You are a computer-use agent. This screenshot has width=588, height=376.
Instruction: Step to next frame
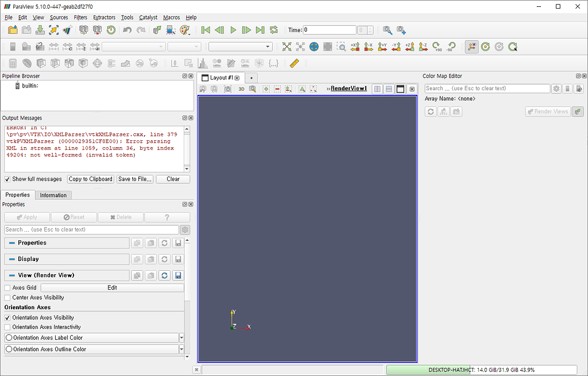(246, 30)
